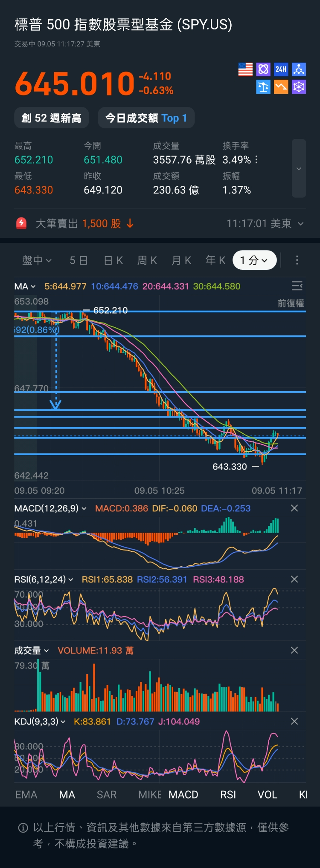The width and height of the screenshot is (320, 868).
Task: Tap the red lightning alert icon
Action: (x=21, y=223)
